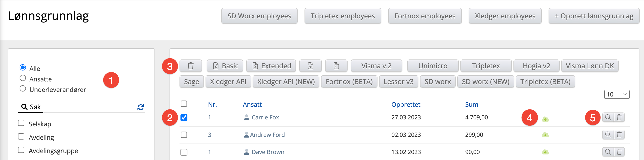Export to Visma v.2 button
Viewport: 644px width, 160px height.
tap(376, 66)
